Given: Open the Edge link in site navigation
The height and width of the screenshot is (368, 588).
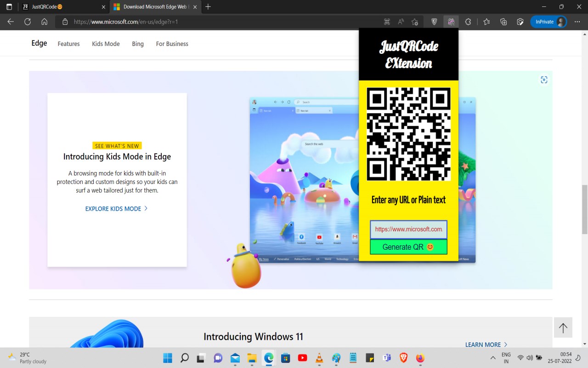Looking at the screenshot, I should 39,43.
